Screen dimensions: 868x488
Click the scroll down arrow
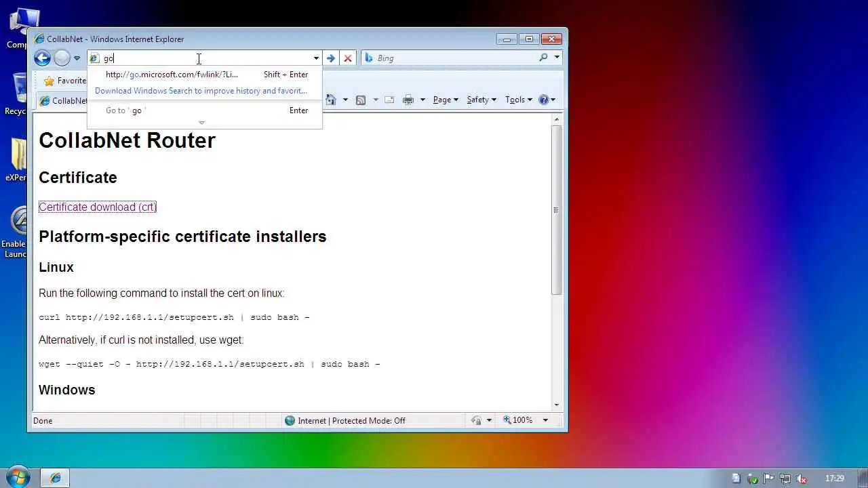point(556,405)
